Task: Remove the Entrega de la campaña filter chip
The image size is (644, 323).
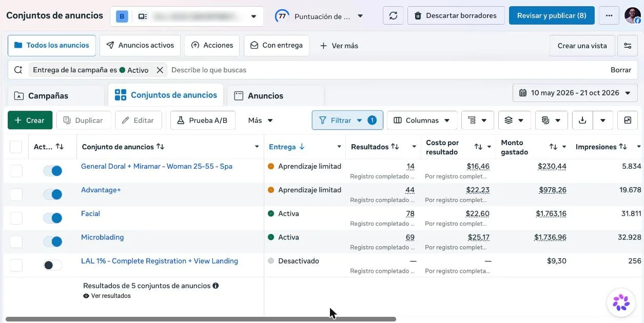Action: [x=160, y=70]
